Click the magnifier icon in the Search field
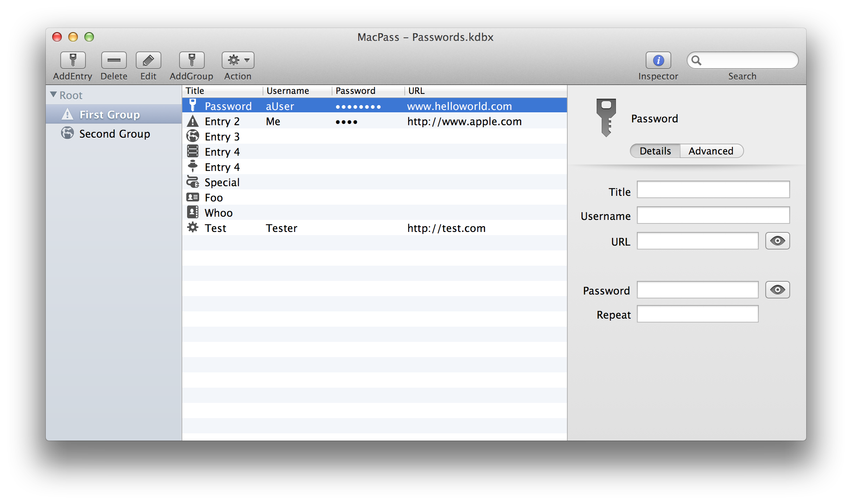852x504 pixels. (696, 61)
